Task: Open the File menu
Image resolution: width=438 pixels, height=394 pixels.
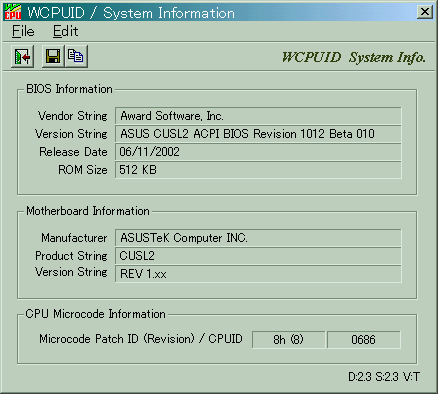Action: coord(23,31)
